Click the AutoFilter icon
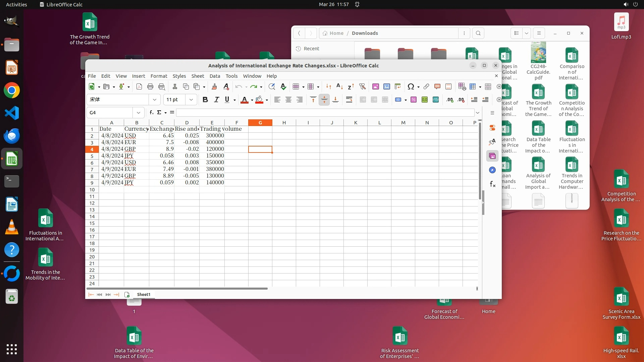Screen dimensions: 644x362 click(x=362, y=86)
